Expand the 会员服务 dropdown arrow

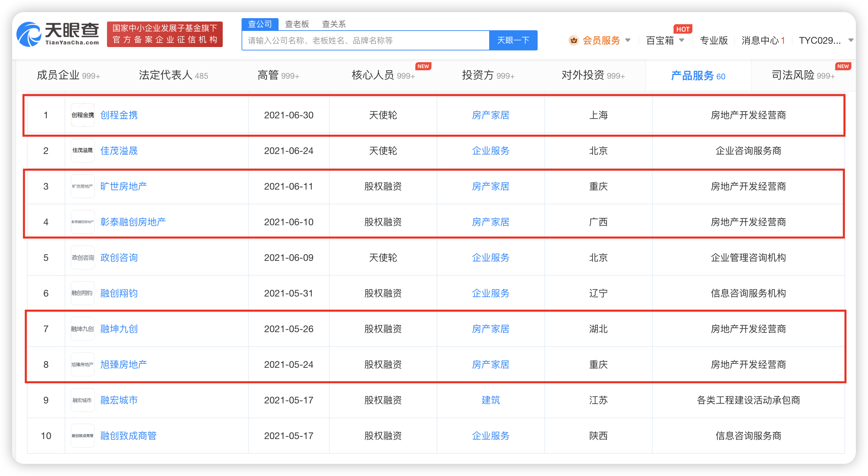628,40
